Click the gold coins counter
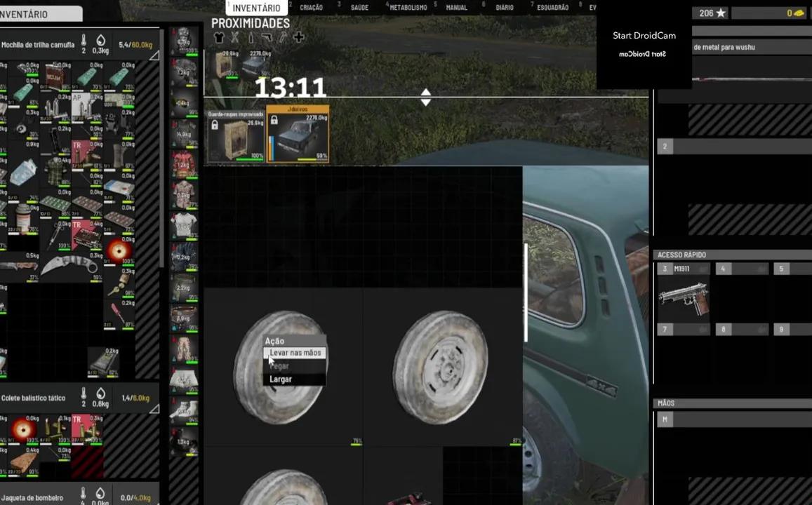The image size is (812, 505). (x=771, y=13)
